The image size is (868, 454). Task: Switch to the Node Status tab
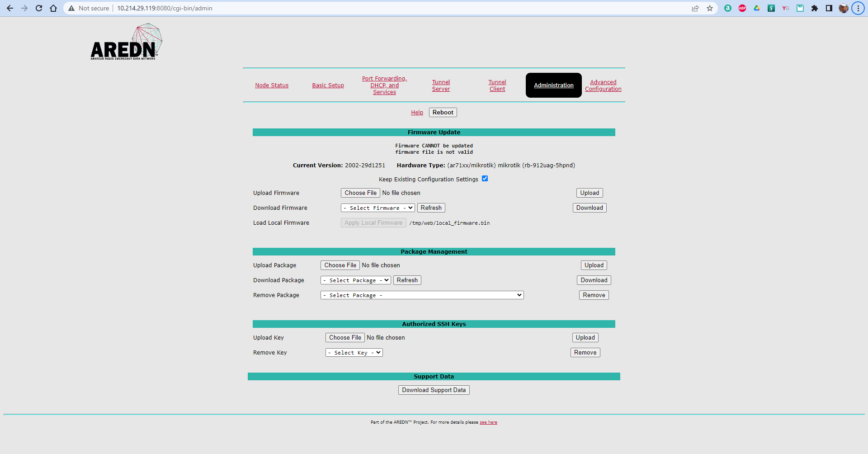[271, 85]
